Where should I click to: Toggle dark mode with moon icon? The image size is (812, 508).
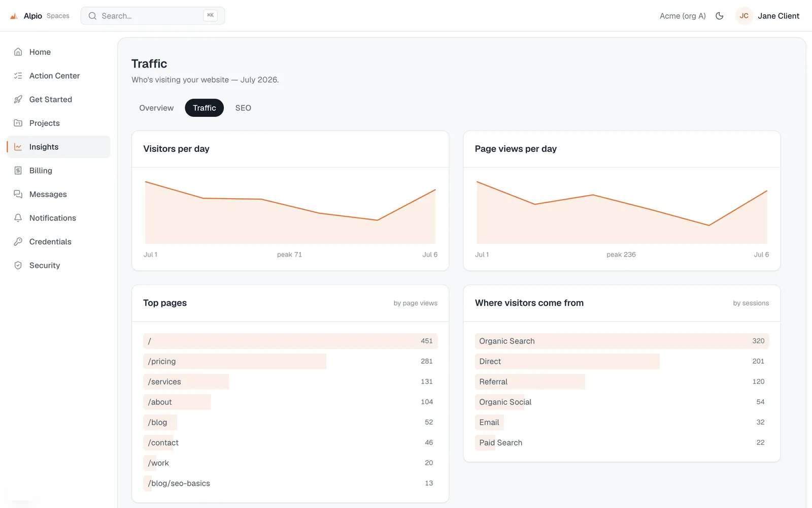(x=720, y=16)
